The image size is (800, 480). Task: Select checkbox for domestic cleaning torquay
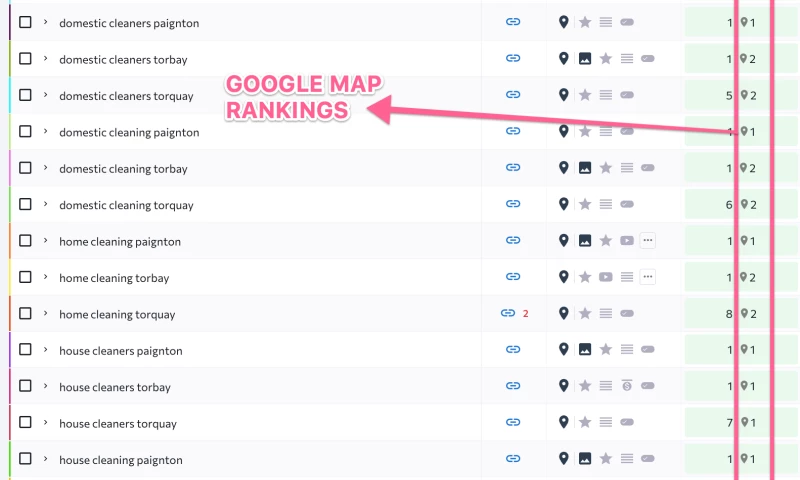[26, 204]
